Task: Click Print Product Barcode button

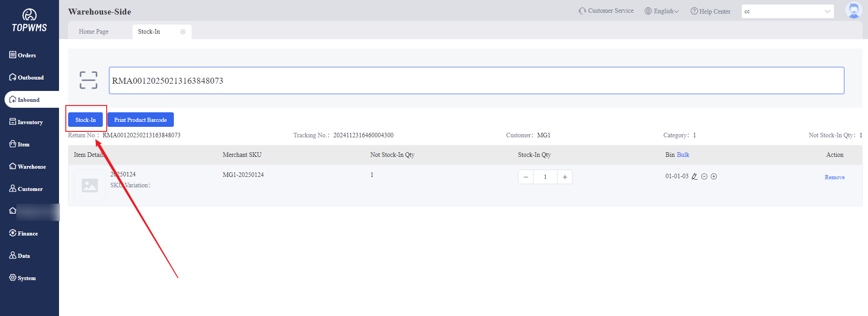Action: [140, 120]
